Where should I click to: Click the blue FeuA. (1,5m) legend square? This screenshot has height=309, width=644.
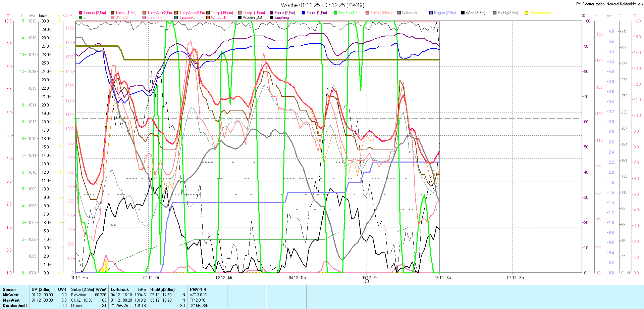click(x=304, y=13)
